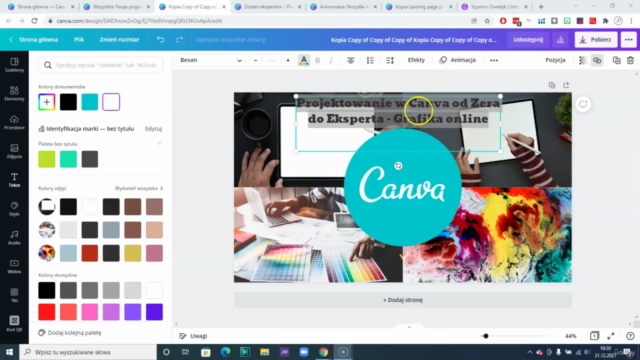The image size is (640, 360).
Task: Open the Tło background panel
Action: (x=14, y=295)
